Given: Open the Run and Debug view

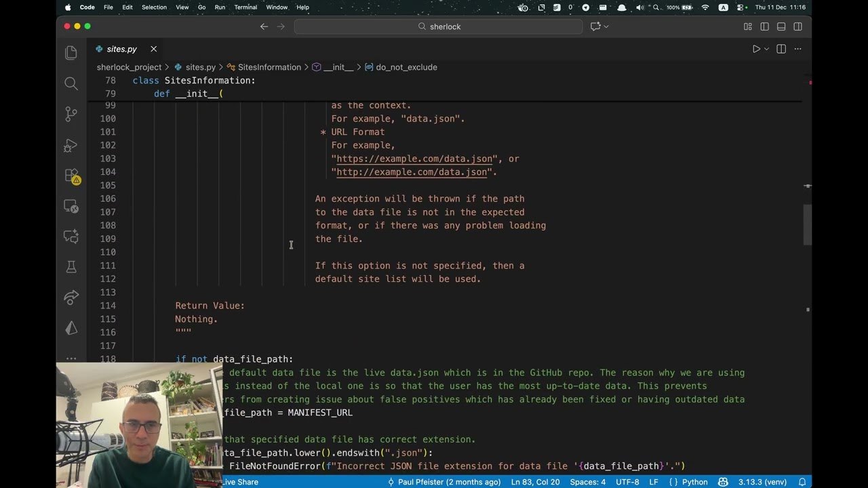Looking at the screenshot, I should click(x=71, y=145).
